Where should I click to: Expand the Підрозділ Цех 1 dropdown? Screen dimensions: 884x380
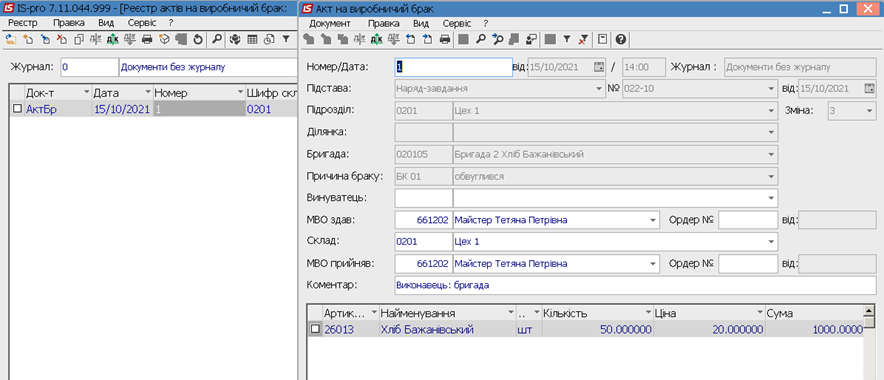[x=772, y=111]
